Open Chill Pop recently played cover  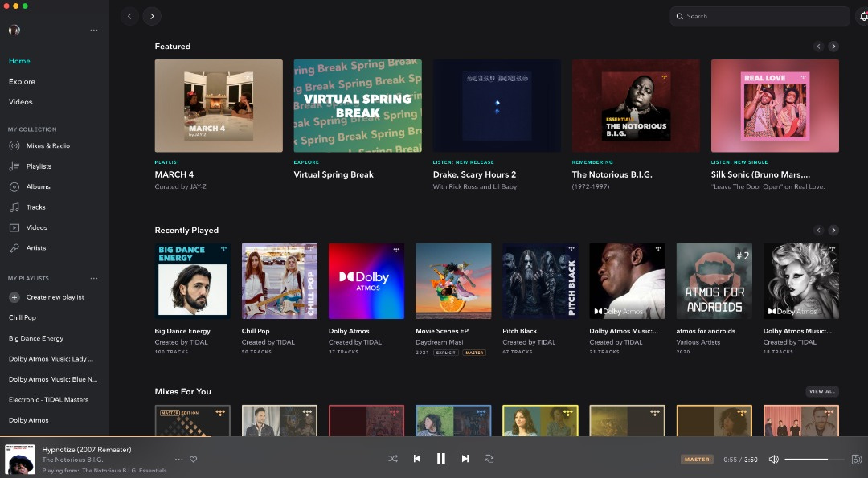[280, 281]
